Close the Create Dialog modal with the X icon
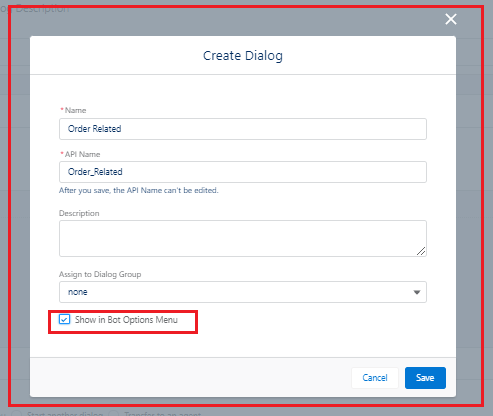 pos(451,19)
